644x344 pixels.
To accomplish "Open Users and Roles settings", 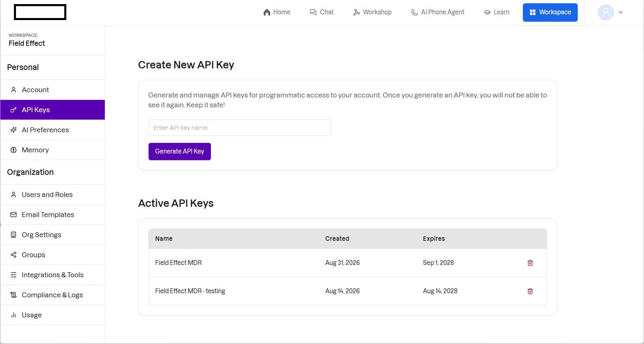I will coord(52,195).
